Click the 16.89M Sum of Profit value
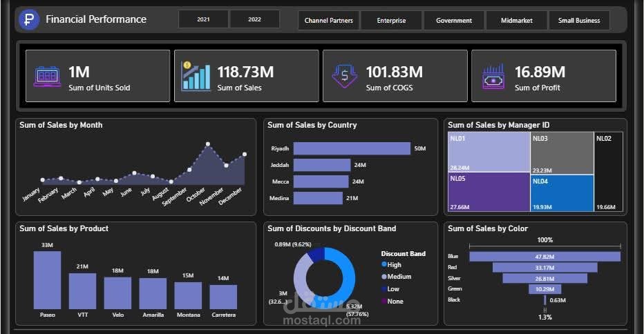The width and height of the screenshot is (644, 334). pos(540,72)
